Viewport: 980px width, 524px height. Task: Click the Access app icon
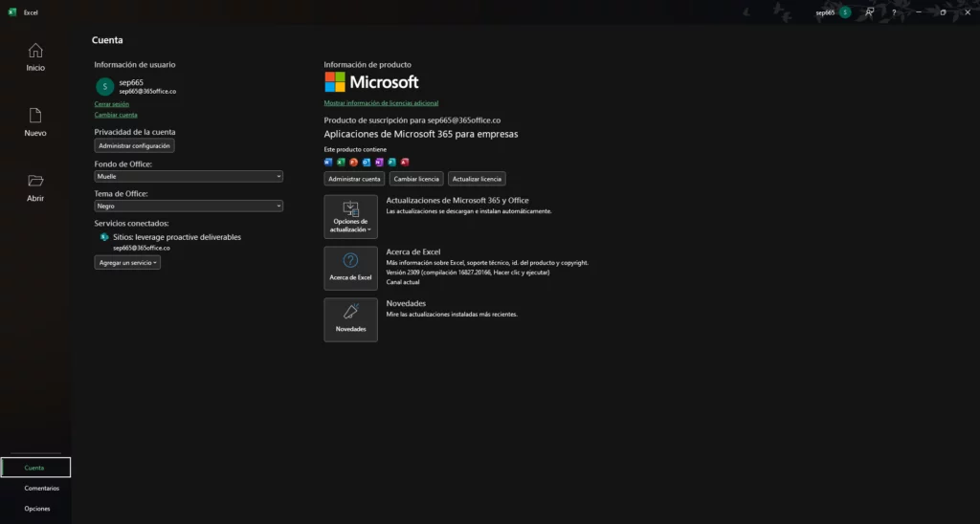pos(405,162)
